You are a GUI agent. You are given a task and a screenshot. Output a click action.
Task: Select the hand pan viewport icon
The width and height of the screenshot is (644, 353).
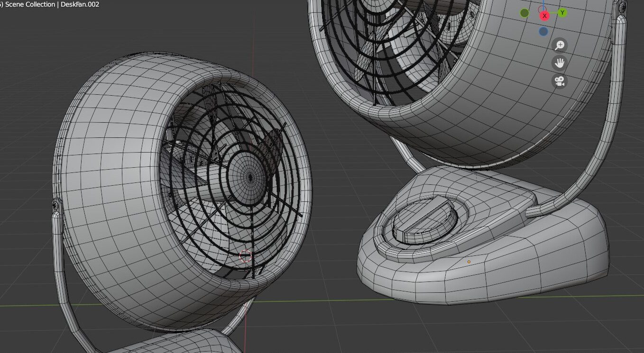click(x=561, y=62)
